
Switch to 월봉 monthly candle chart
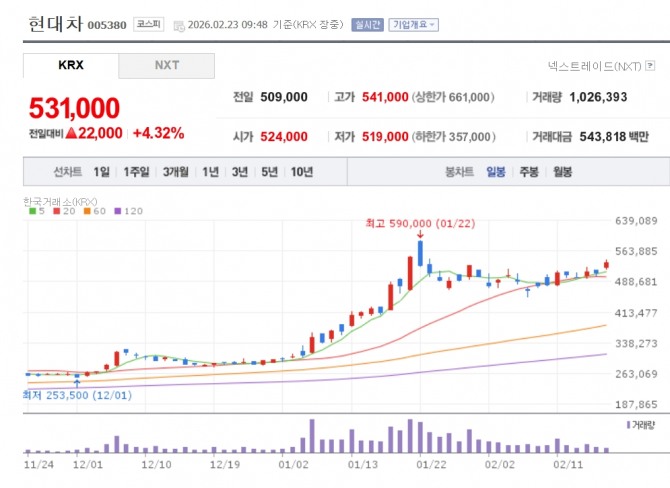(561, 172)
